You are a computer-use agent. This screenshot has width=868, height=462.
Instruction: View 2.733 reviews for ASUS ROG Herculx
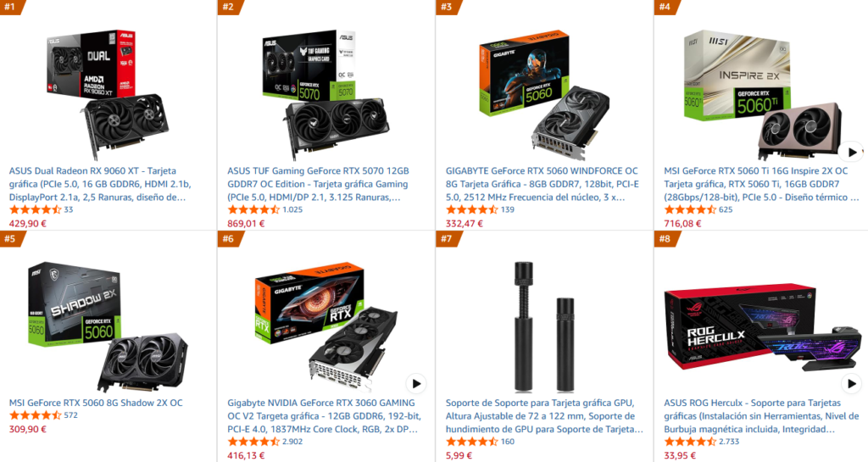729,442
